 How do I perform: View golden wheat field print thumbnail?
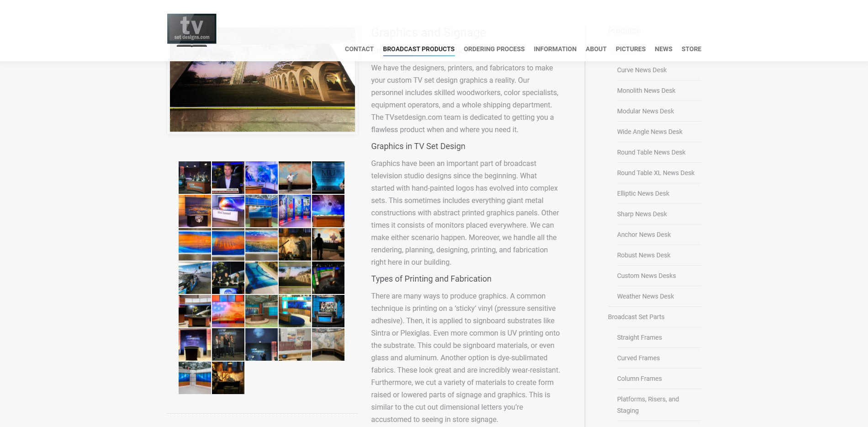[x=261, y=244]
